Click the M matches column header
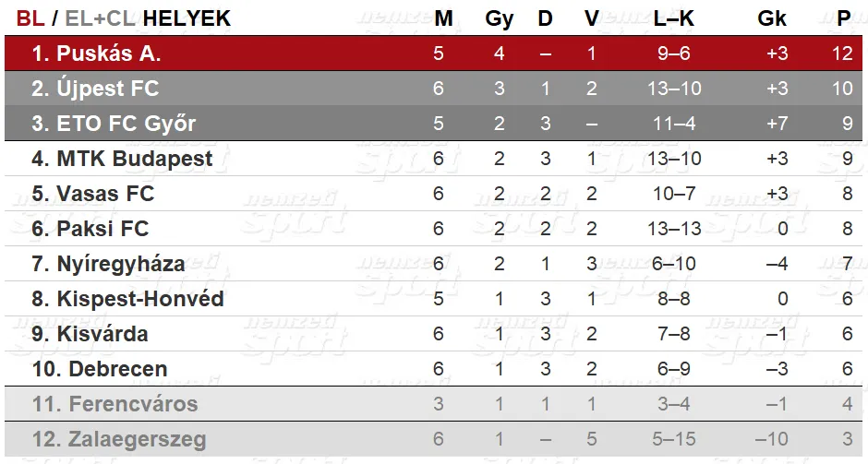The image size is (868, 464). (x=443, y=18)
